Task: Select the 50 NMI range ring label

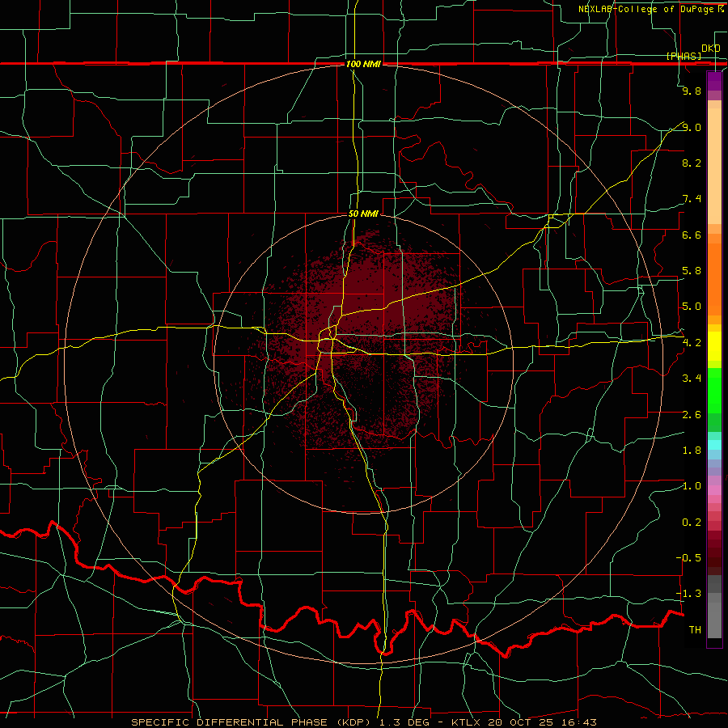Action: coord(363,214)
